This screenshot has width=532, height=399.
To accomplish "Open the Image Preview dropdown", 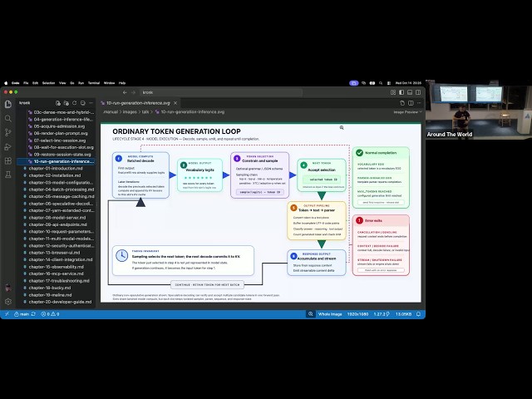I will click(408, 112).
